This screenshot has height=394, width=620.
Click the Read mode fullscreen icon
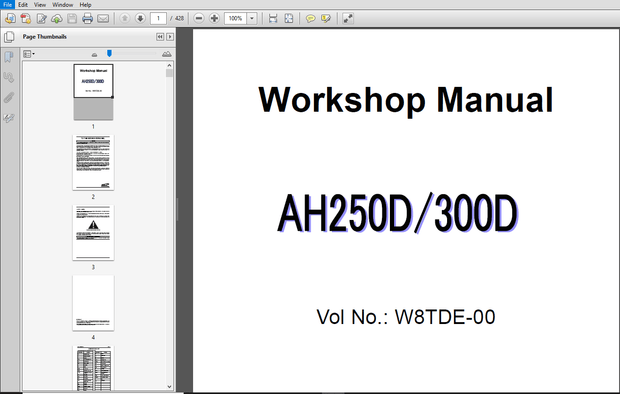point(348,18)
